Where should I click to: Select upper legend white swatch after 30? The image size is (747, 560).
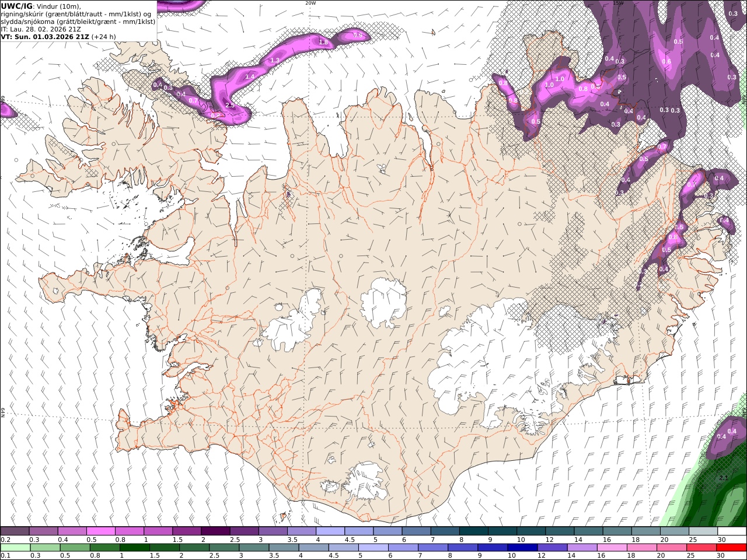point(732,531)
